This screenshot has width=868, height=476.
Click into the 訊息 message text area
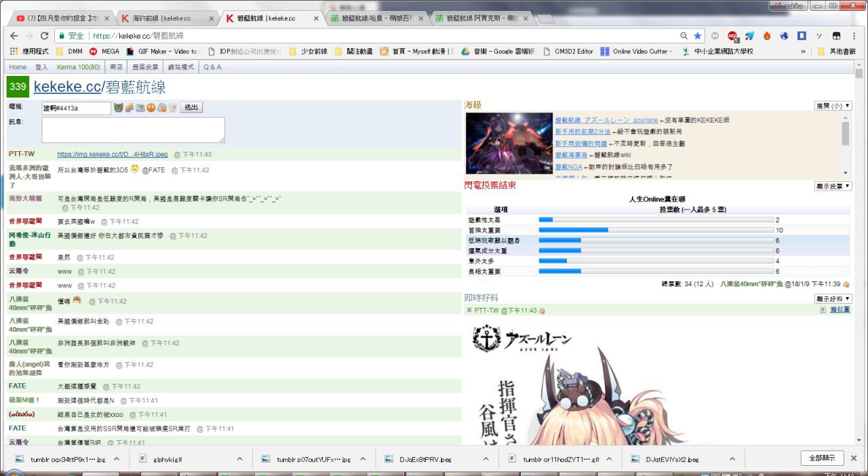[133, 130]
